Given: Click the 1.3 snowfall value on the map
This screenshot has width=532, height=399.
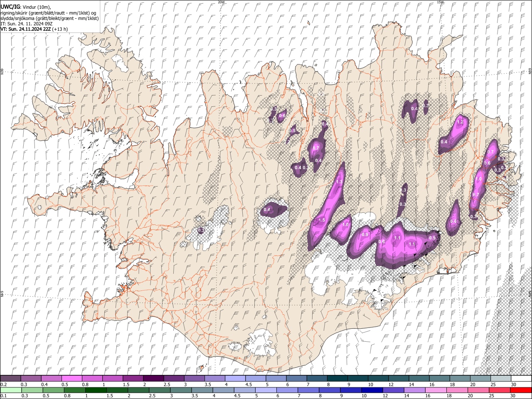Looking at the screenshot, I should [339, 182].
